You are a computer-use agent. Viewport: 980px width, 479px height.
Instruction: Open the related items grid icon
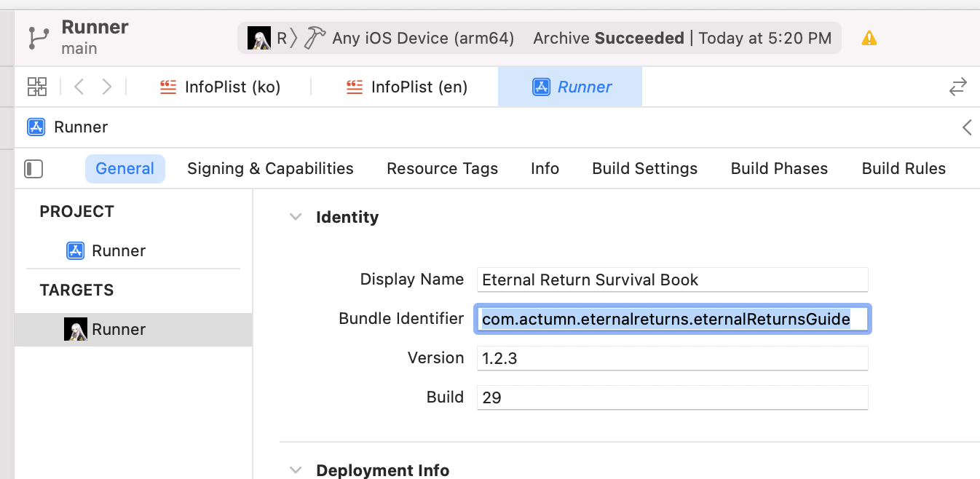[x=37, y=87]
